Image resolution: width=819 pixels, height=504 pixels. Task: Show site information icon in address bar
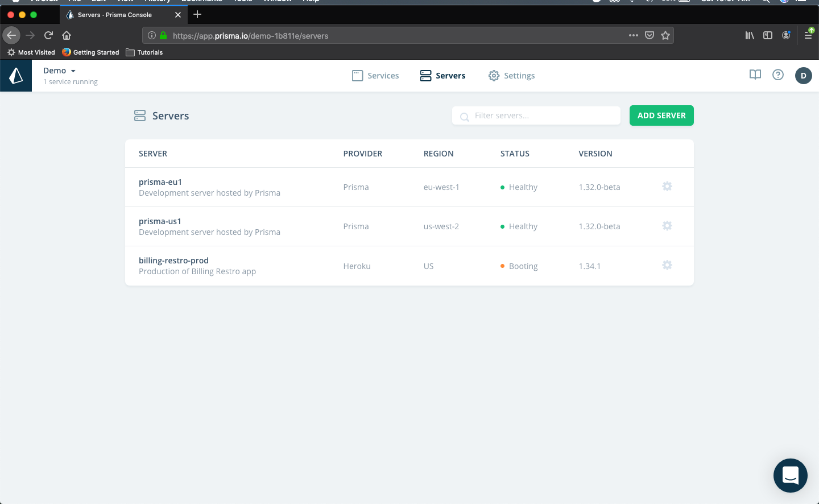pos(152,35)
